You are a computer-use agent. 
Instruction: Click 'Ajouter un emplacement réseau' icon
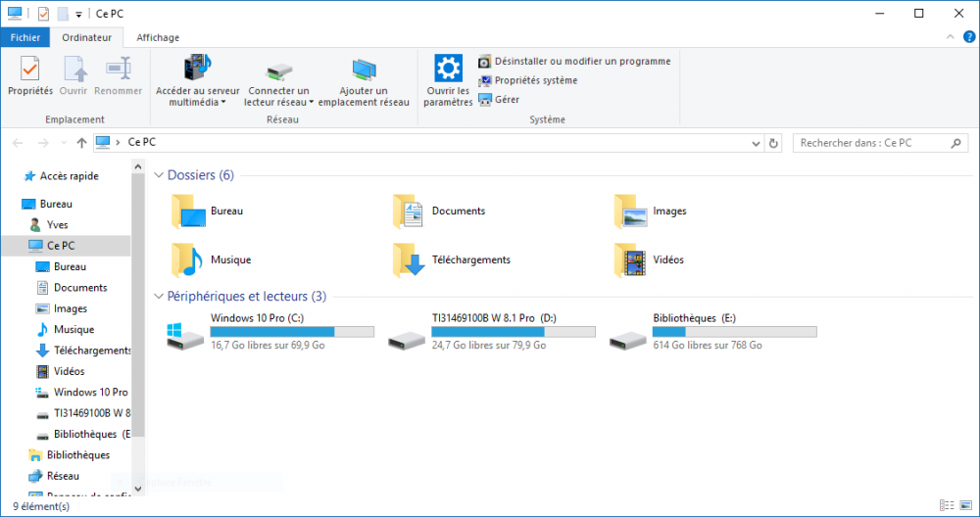[x=364, y=70]
